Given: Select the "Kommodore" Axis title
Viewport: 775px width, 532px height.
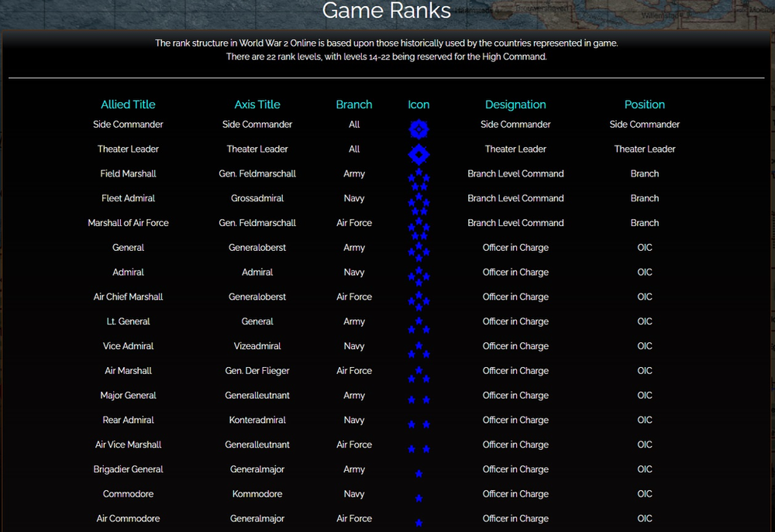Looking at the screenshot, I should (257, 494).
